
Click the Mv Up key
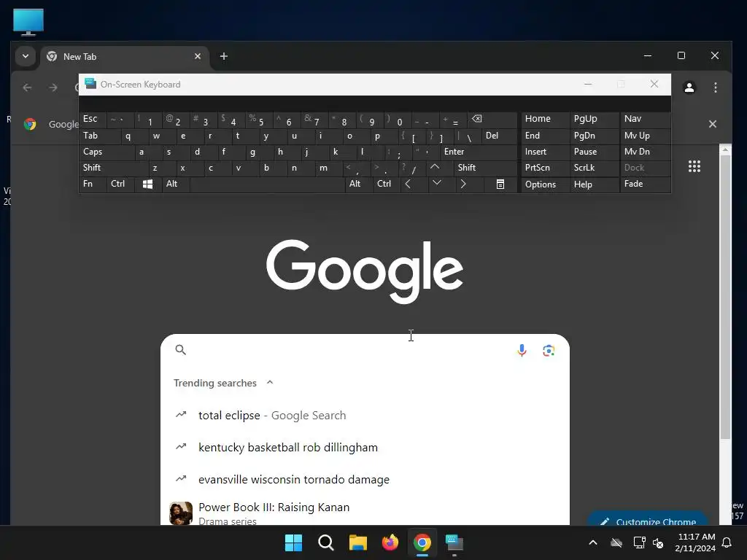(x=645, y=136)
